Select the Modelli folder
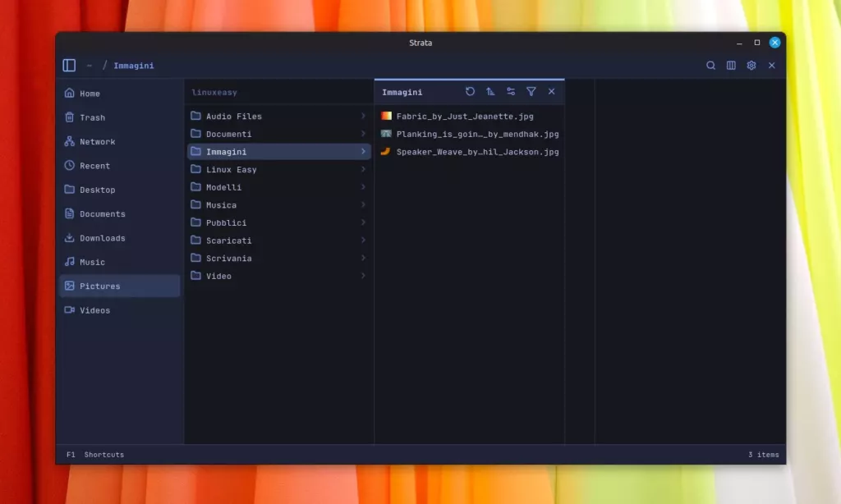 click(x=279, y=187)
